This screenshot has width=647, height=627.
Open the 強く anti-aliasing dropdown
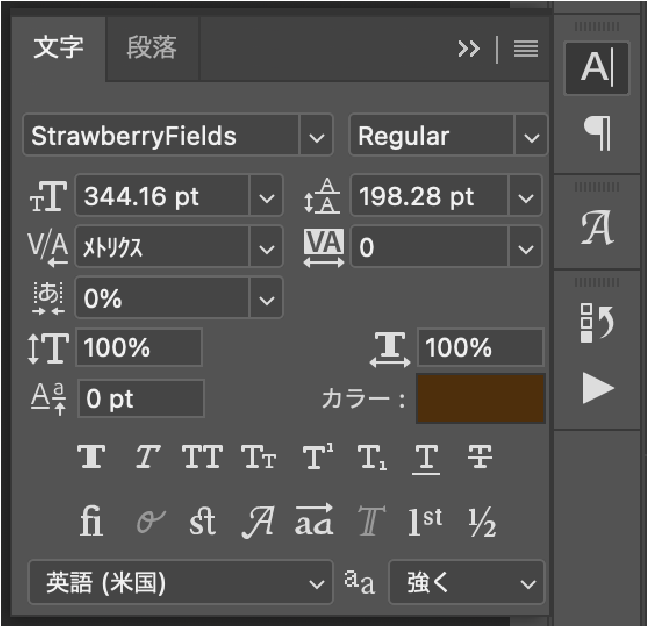tap(467, 582)
